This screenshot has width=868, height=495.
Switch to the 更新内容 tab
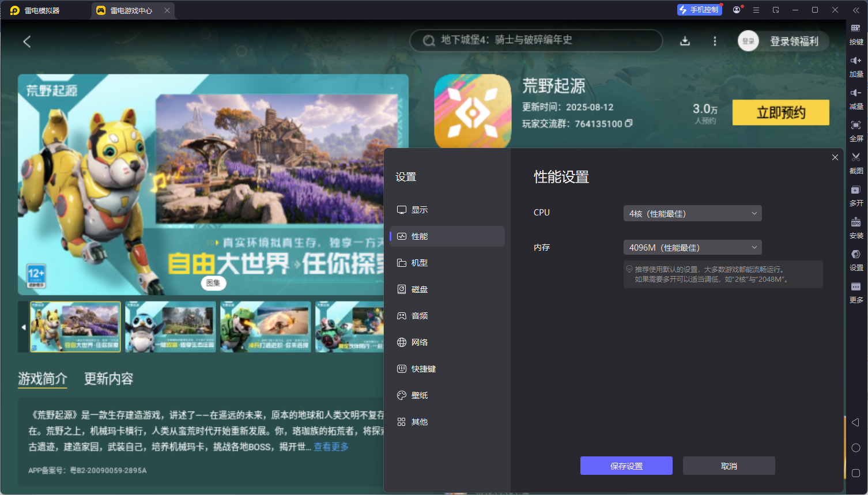point(108,379)
